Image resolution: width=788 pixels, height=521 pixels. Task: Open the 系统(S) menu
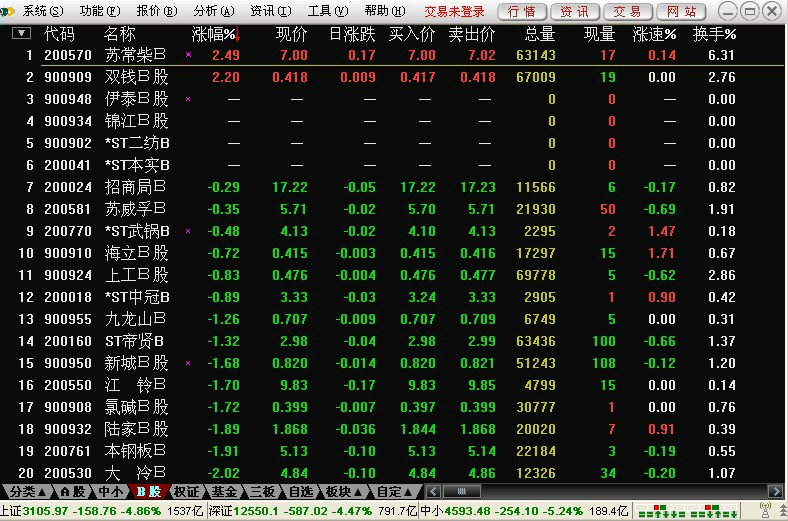[x=43, y=11]
